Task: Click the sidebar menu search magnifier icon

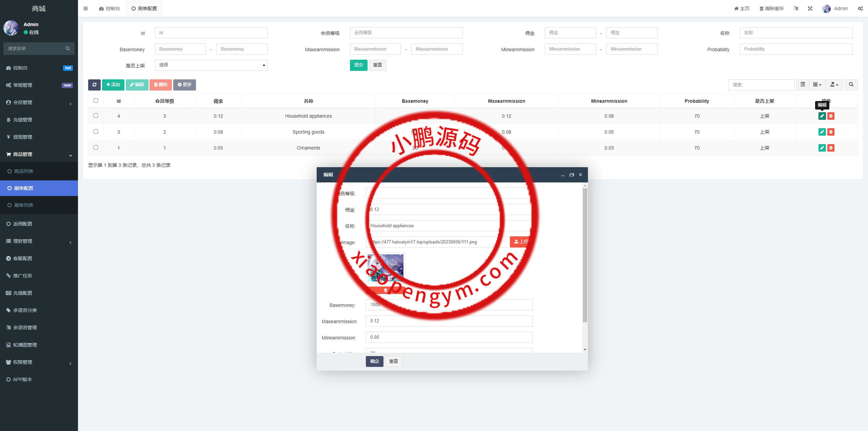Action: tap(68, 48)
